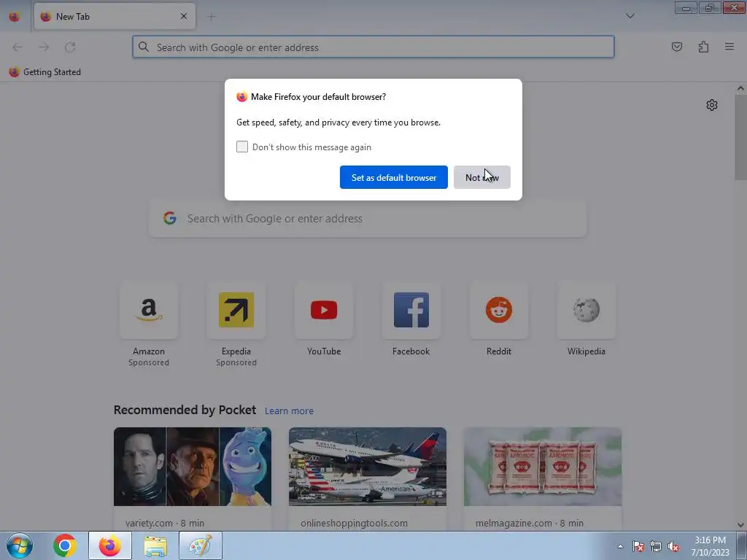747x560 pixels.
Task: Click the magnifier icon in the address bar
Action: coord(144,47)
